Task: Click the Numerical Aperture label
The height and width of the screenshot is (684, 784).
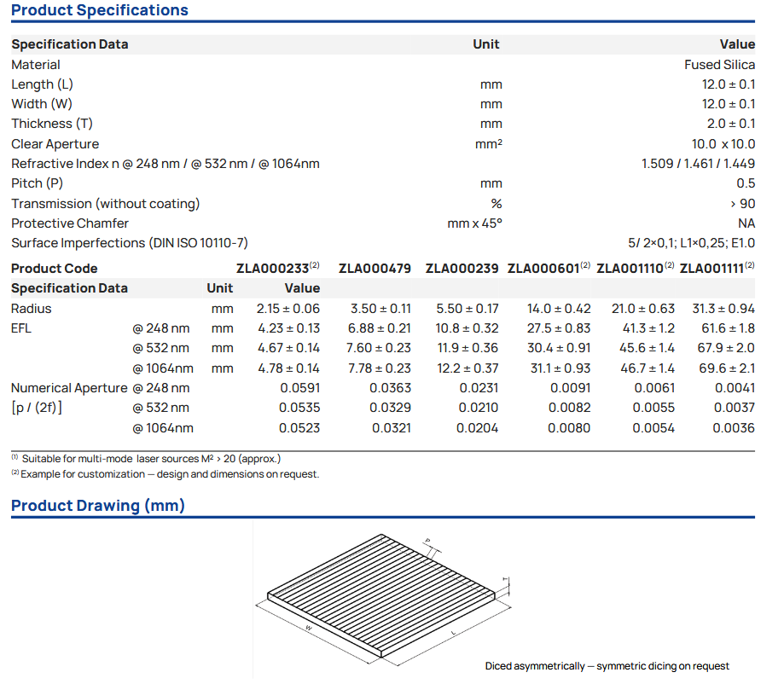Action: [69, 388]
